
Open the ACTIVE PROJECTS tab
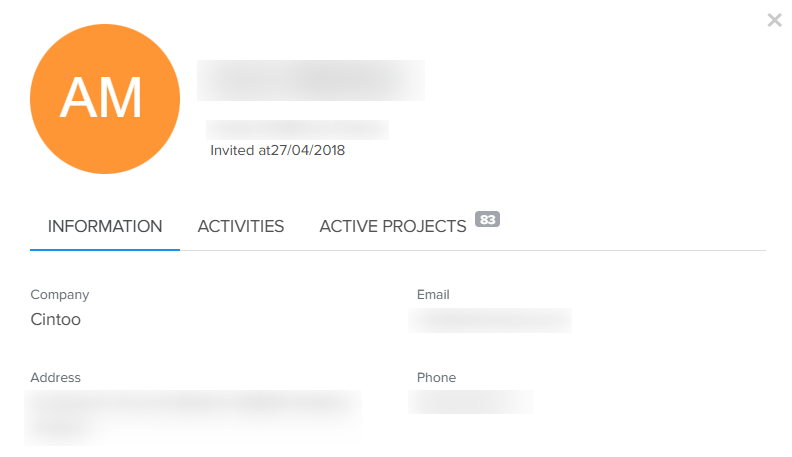[x=393, y=226]
